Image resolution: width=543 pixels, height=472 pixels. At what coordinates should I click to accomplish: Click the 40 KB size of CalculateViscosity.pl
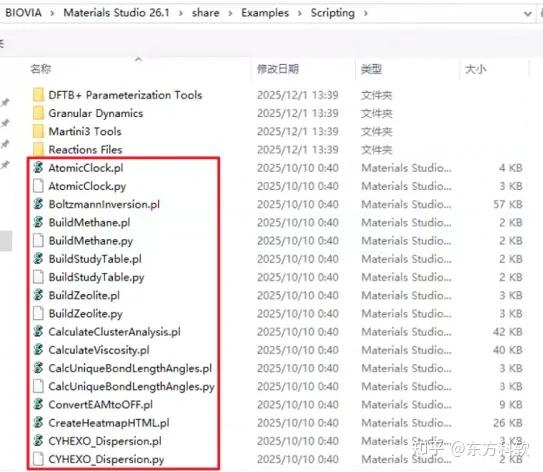tap(508, 350)
